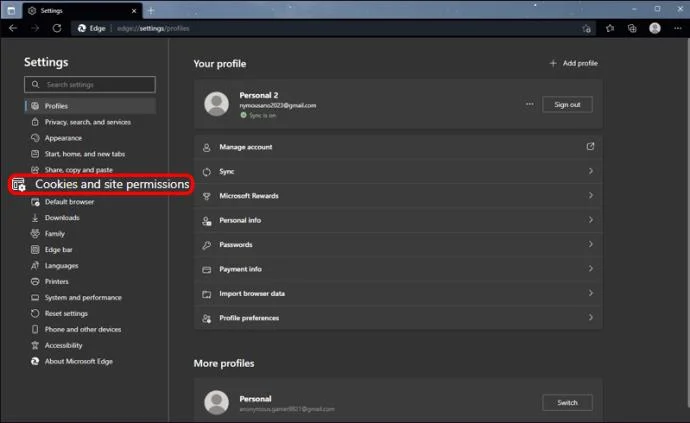
Task: Open Default browser settings
Action: [x=69, y=202]
